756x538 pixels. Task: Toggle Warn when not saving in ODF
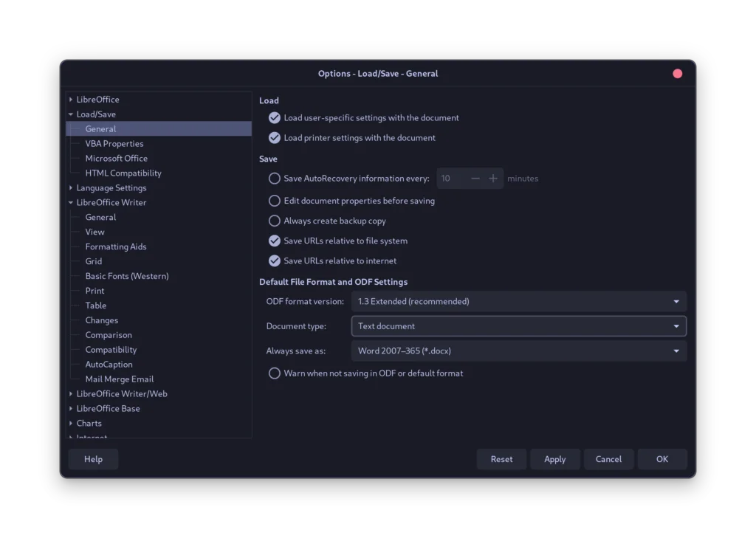click(x=275, y=373)
